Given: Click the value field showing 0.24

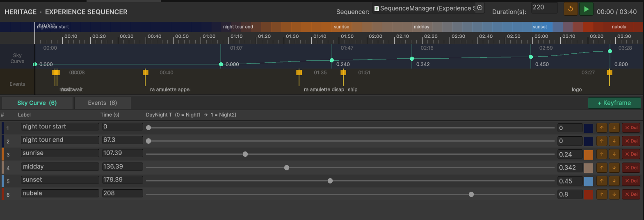Looking at the screenshot, I should point(570,155).
